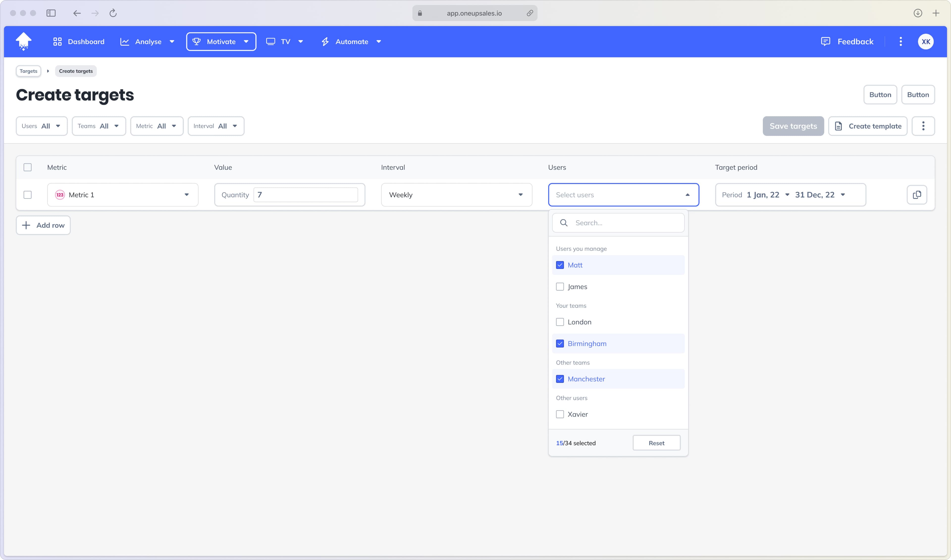
Task: Open more options beside Create template
Action: [923, 126]
